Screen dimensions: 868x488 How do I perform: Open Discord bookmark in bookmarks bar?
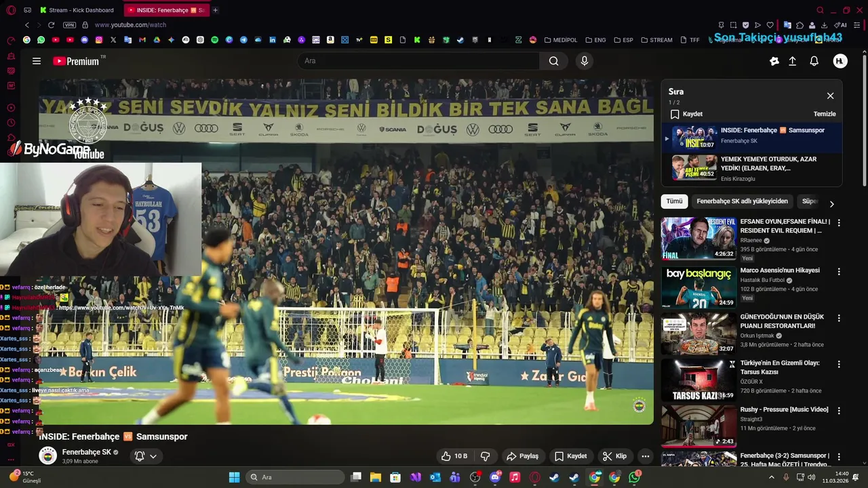tap(85, 40)
